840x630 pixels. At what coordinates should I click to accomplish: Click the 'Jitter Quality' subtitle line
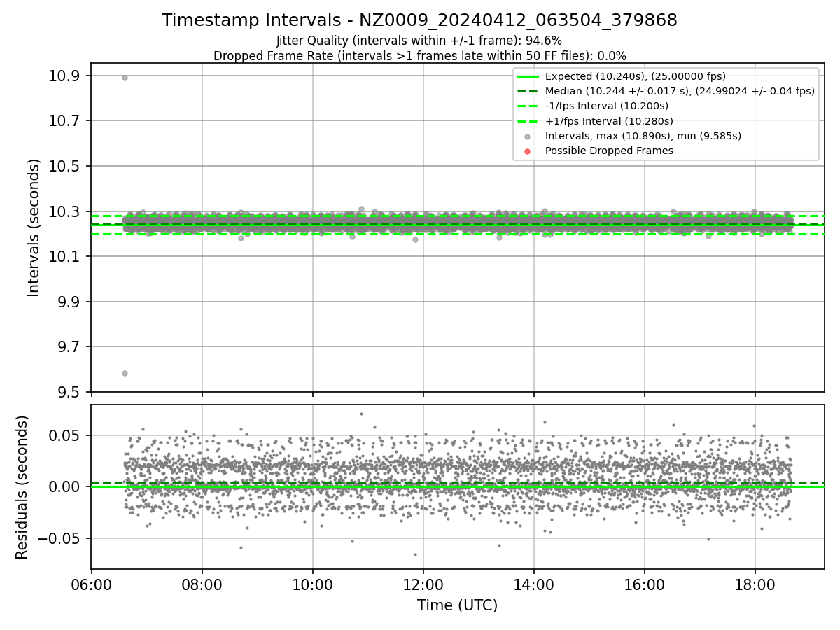[x=419, y=41]
